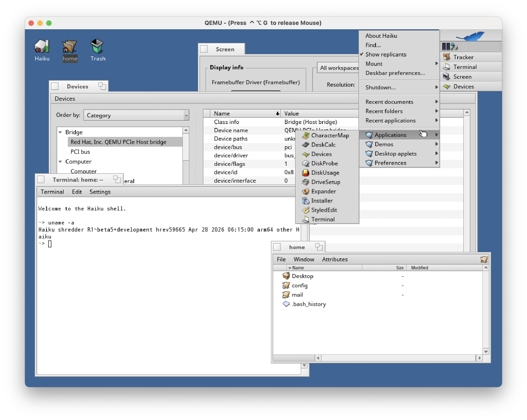Viewport: 527px width, 420px height.
Task: Start StyledEdit from Applications list
Action: (x=324, y=210)
